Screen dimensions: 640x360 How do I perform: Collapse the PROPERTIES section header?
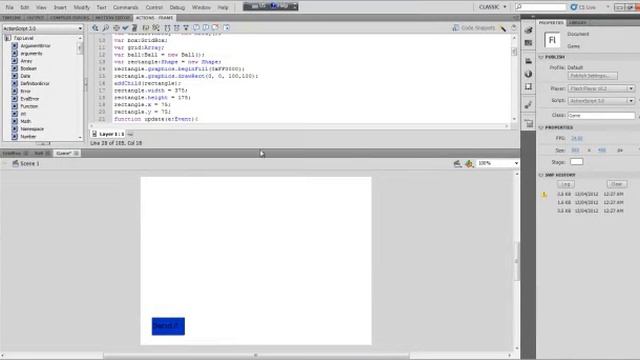541,128
